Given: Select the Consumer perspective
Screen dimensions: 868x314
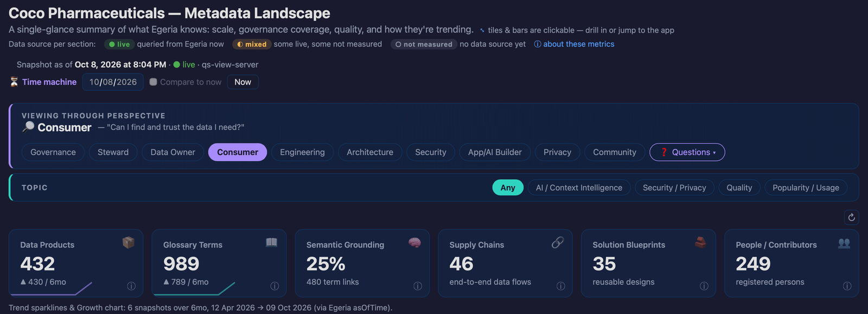Looking at the screenshot, I should tap(238, 152).
